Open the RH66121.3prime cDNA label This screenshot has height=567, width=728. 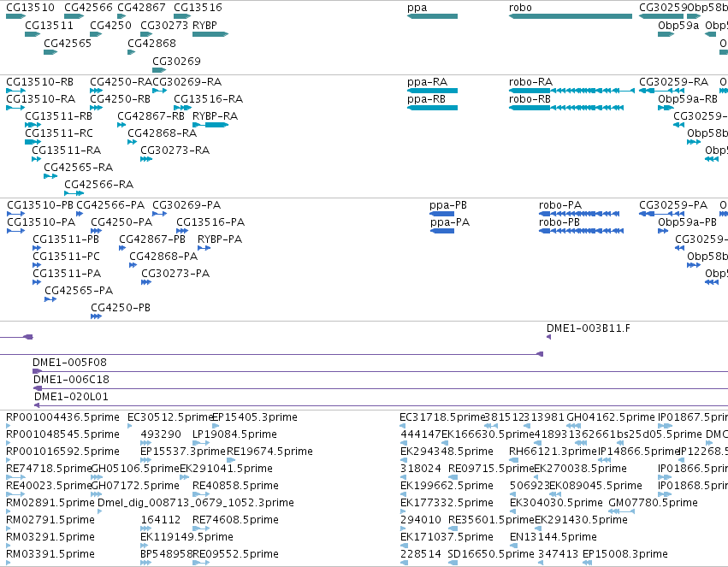click(x=553, y=452)
